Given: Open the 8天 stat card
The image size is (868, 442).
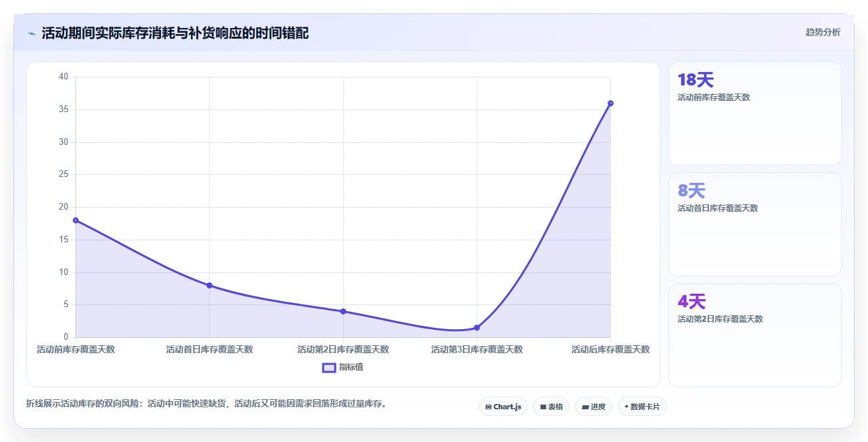Looking at the screenshot, I should pyautogui.click(x=754, y=224).
